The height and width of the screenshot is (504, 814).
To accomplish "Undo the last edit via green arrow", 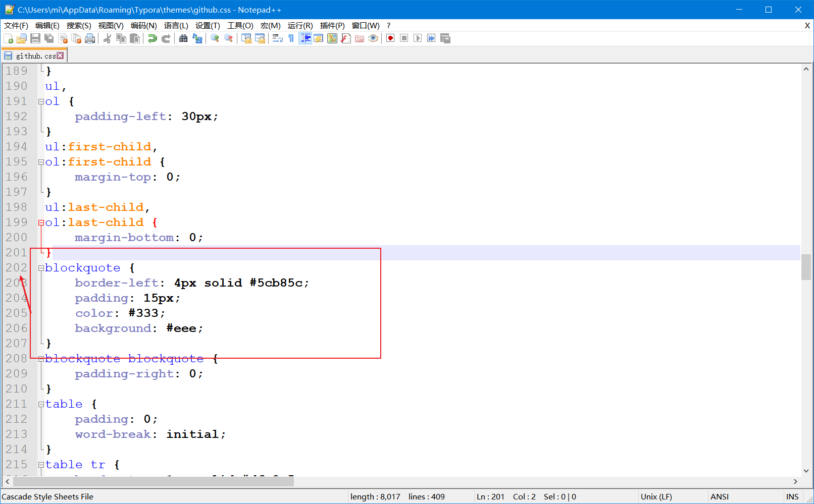I will pos(152,38).
